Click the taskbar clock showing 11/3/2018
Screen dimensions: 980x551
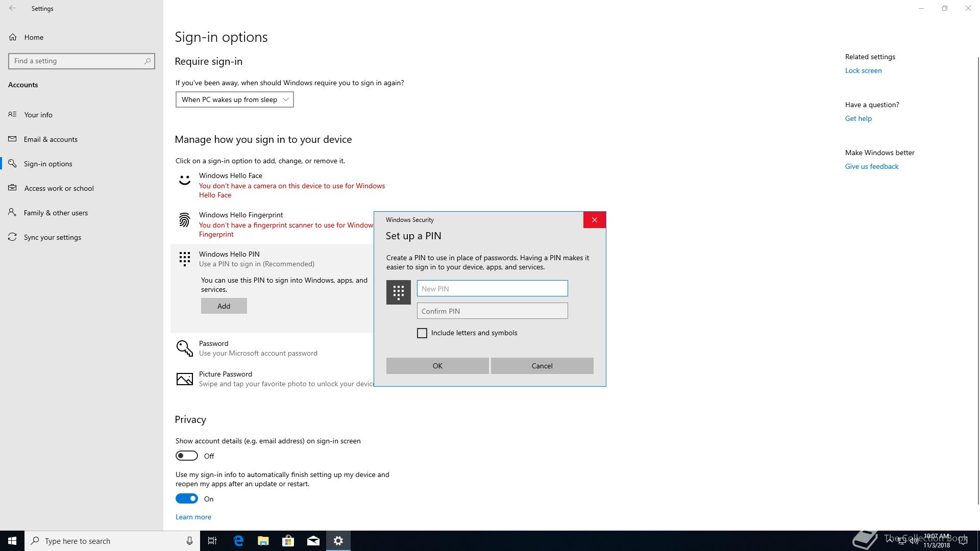click(x=937, y=541)
